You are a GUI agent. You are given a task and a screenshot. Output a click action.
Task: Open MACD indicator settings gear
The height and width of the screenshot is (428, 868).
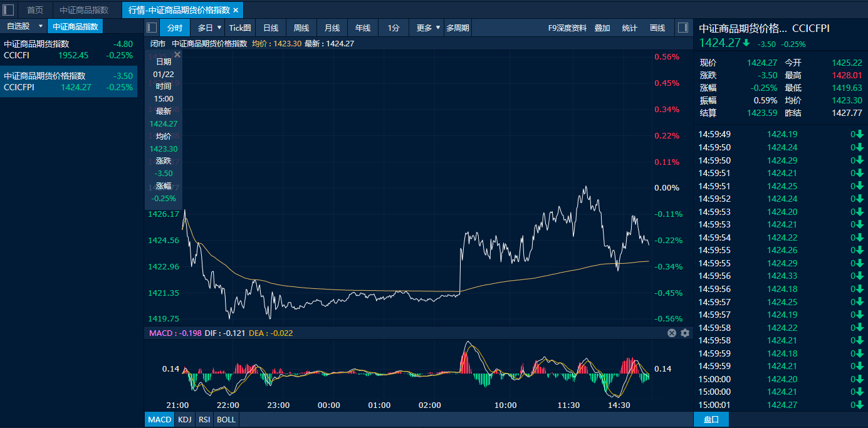click(x=685, y=333)
